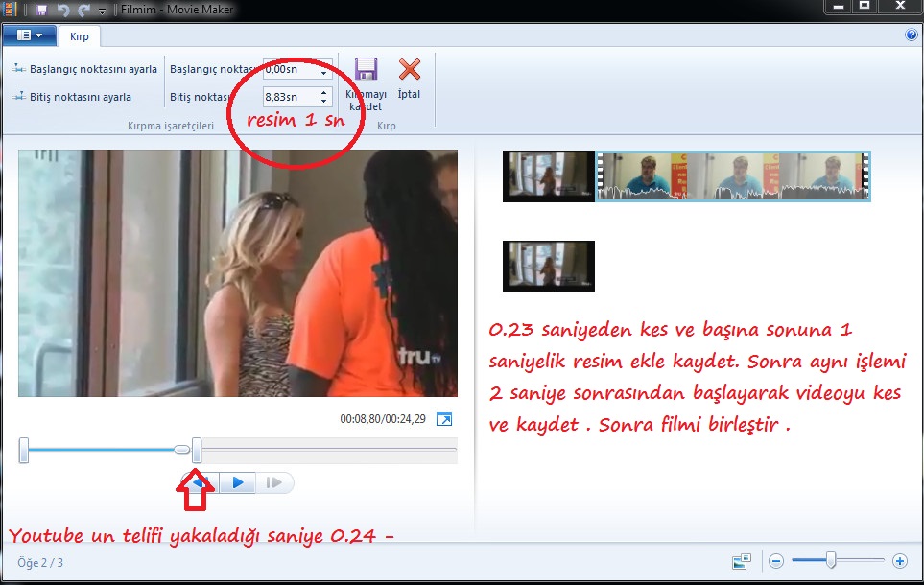Click the Save trim (Kırpmayı kaydet) icon
The width and height of the screenshot is (924, 585).
pyautogui.click(x=365, y=70)
